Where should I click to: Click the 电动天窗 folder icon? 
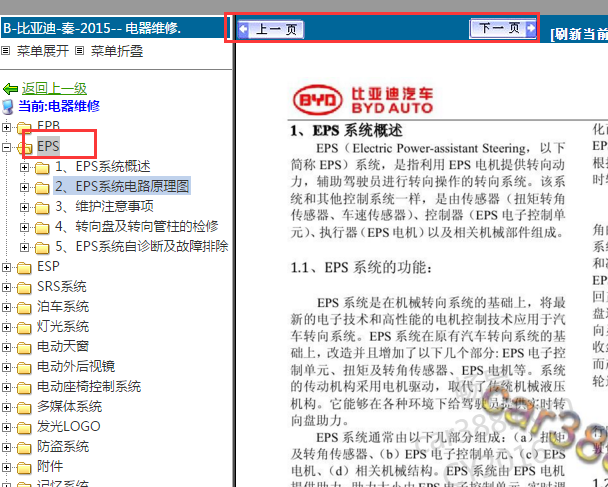tap(24, 347)
